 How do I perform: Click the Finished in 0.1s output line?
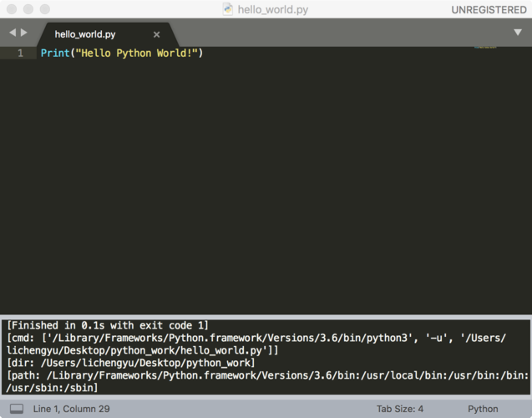[x=108, y=325]
